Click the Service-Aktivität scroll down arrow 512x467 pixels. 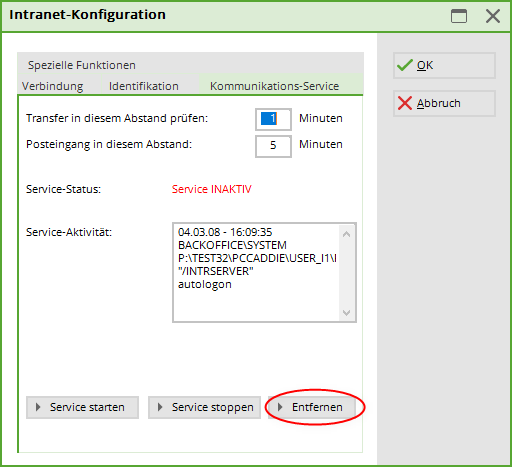(x=346, y=313)
